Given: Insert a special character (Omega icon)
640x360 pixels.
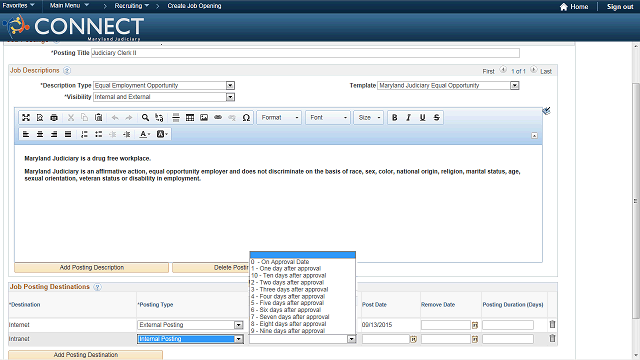Looking at the screenshot, I should click(246, 118).
